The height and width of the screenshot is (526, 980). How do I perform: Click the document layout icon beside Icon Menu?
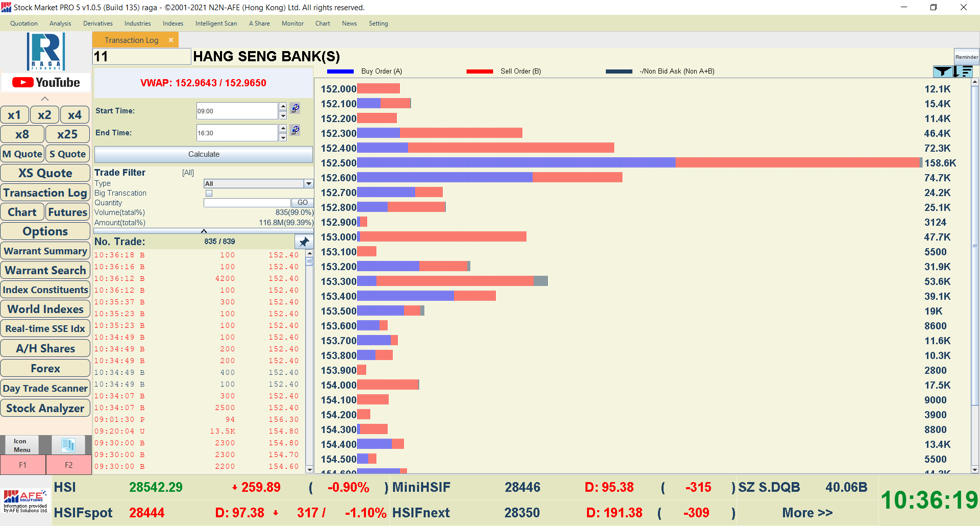click(x=68, y=445)
